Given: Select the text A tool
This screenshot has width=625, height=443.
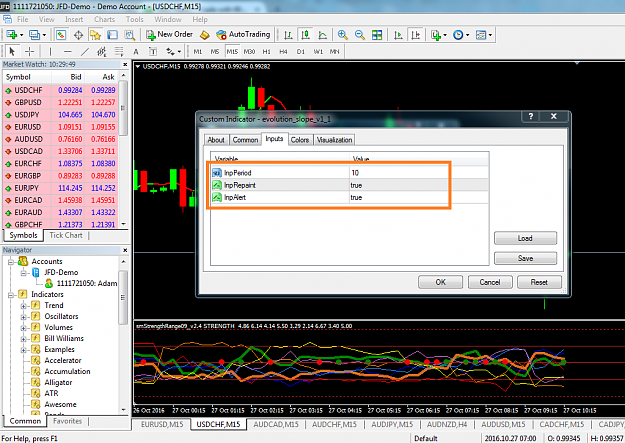Looking at the screenshot, I should tap(136, 51).
